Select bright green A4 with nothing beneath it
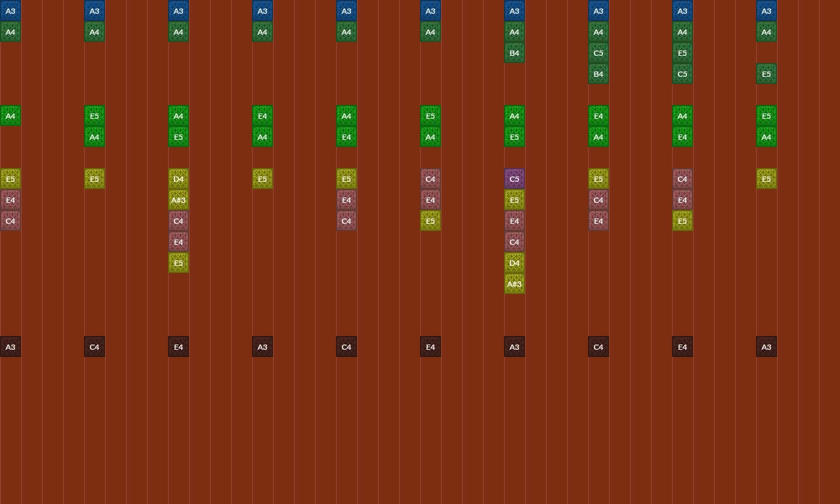Viewport: 840px width, 504px height. pos(10,115)
